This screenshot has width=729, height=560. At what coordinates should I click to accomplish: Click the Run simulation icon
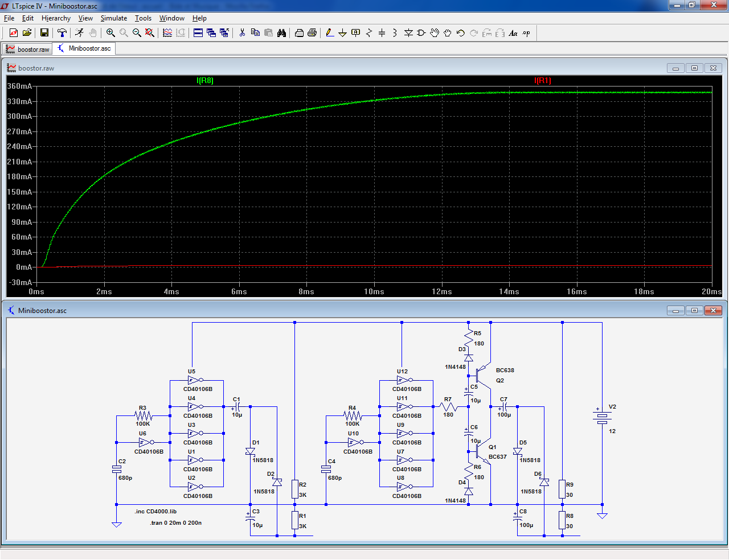tap(79, 33)
